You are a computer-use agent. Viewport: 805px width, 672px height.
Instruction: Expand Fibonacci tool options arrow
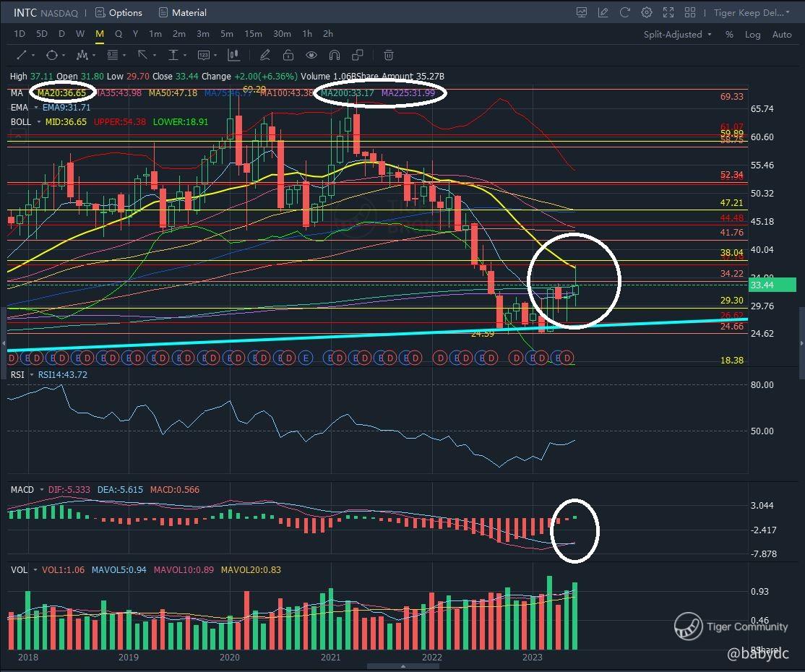[124, 56]
